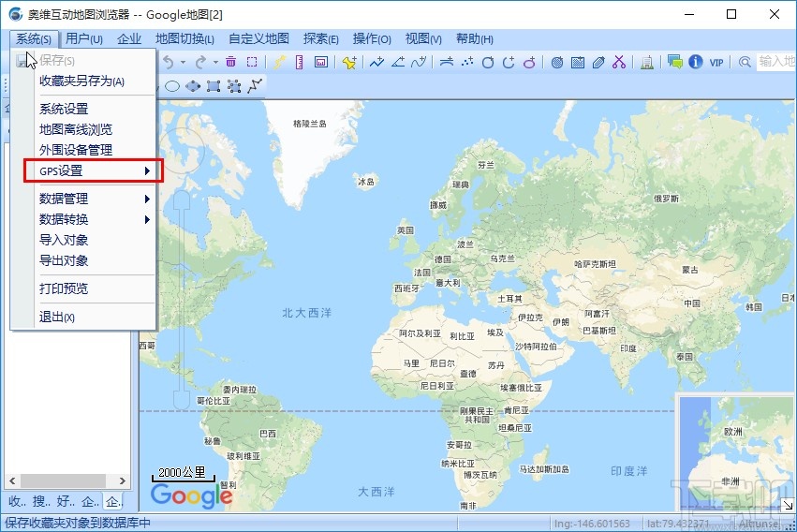Select the filled rectangle with corner handles tool
This screenshot has height=532, width=797.
[x=214, y=86]
